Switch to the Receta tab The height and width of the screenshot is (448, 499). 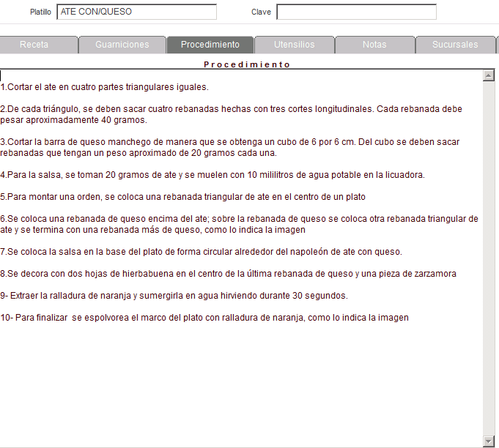tap(34, 45)
